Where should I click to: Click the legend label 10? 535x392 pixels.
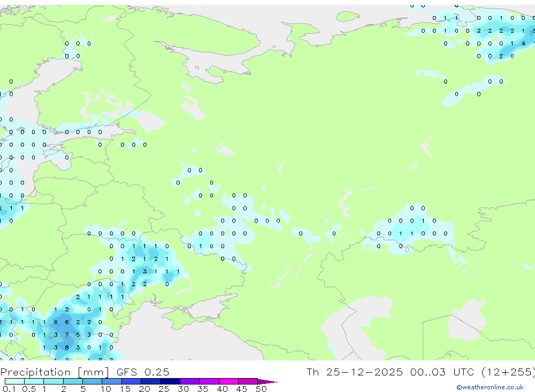[x=105, y=389]
